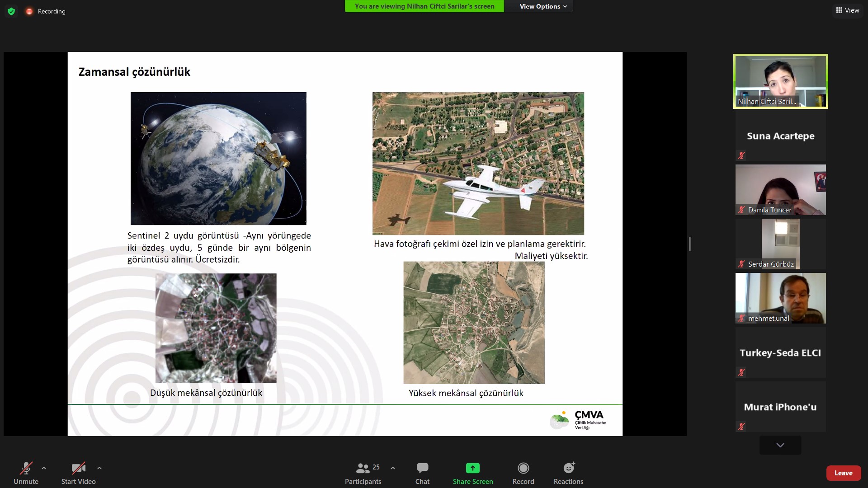Click the slide title Zamansal çözünürlük

tap(134, 72)
